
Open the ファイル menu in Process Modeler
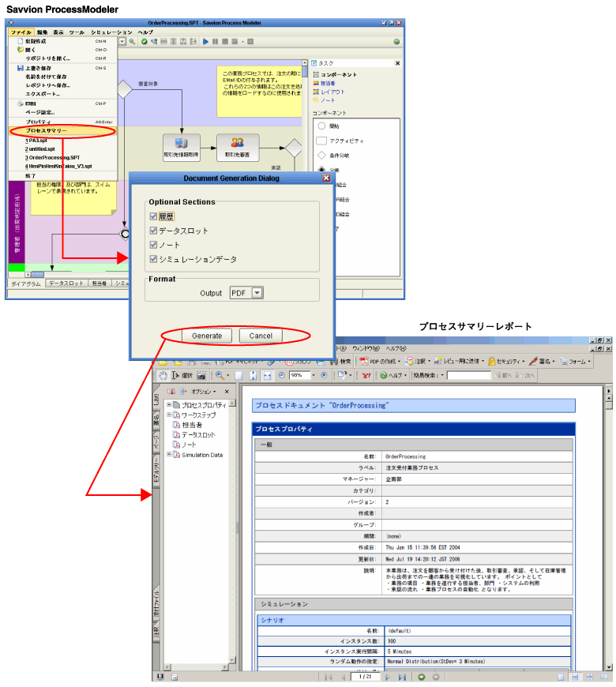pos(21,32)
